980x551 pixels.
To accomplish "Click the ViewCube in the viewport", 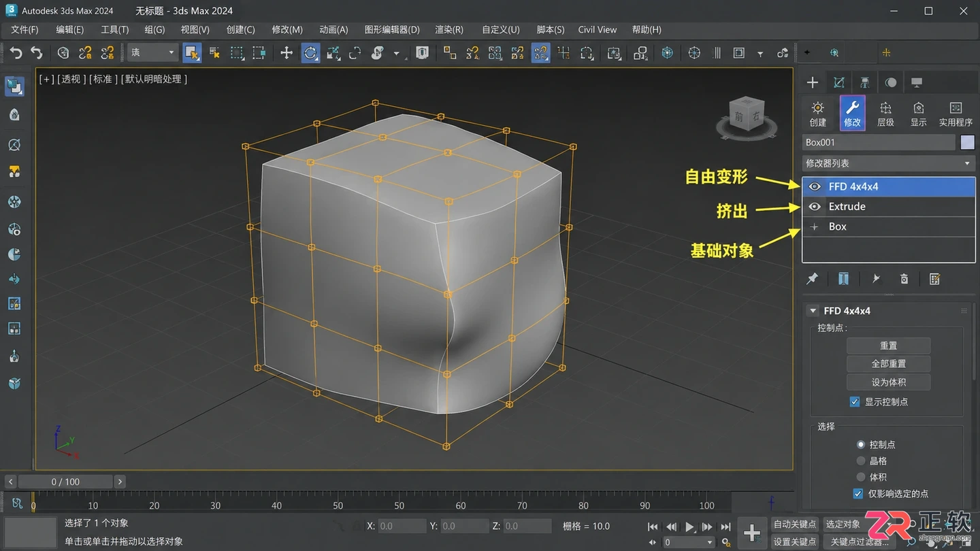I will [x=747, y=117].
